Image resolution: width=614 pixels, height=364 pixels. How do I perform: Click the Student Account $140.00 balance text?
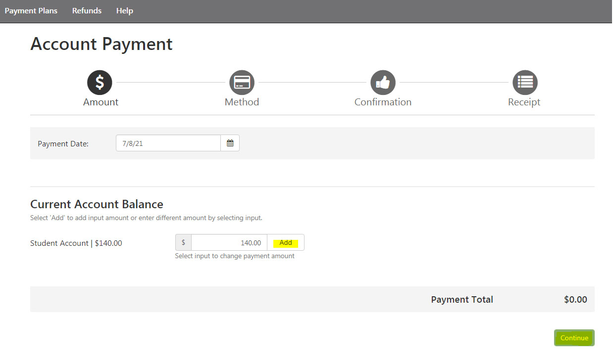[x=76, y=243]
